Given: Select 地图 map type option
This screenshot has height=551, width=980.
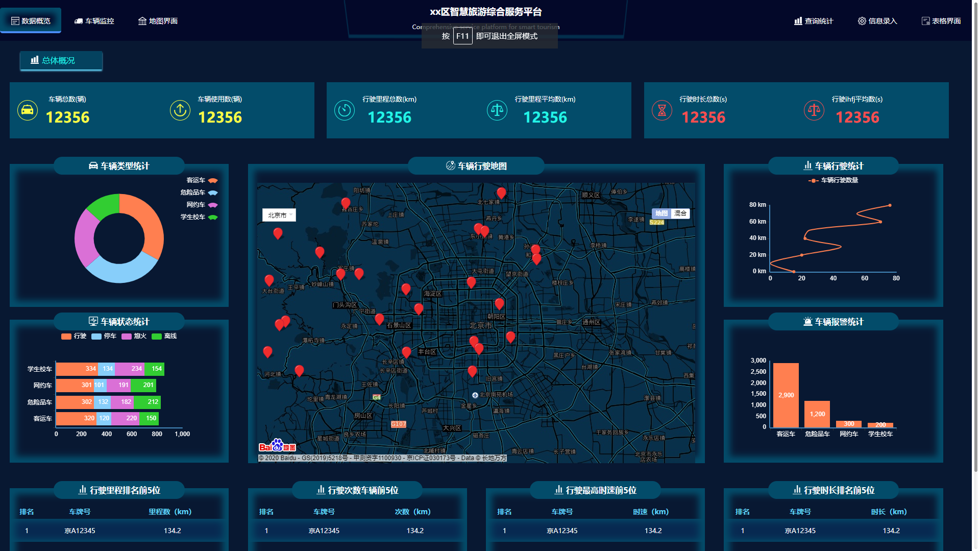Looking at the screenshot, I should [661, 213].
